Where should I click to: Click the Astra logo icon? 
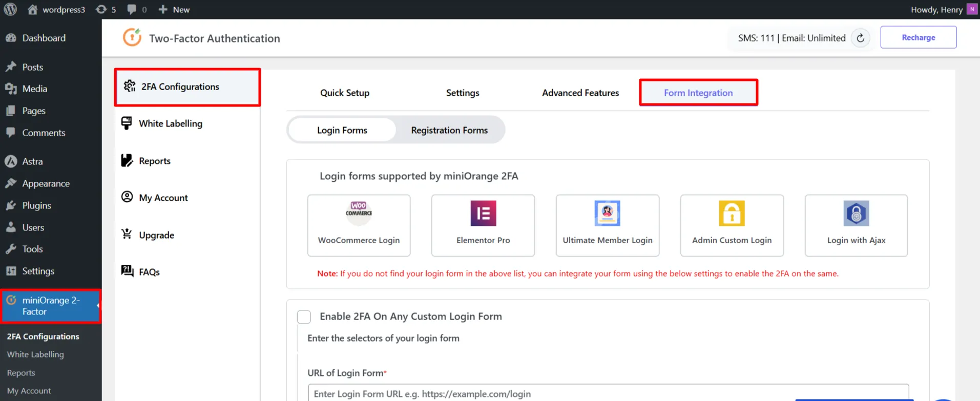11,161
